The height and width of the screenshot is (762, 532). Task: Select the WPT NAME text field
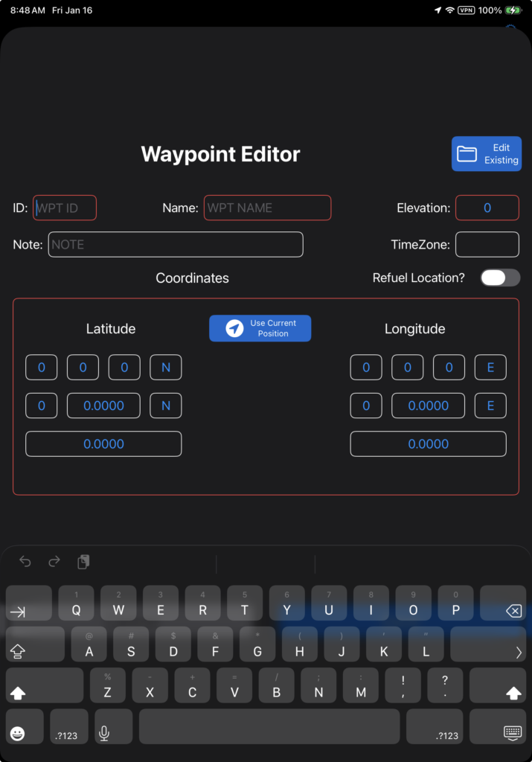coord(267,208)
